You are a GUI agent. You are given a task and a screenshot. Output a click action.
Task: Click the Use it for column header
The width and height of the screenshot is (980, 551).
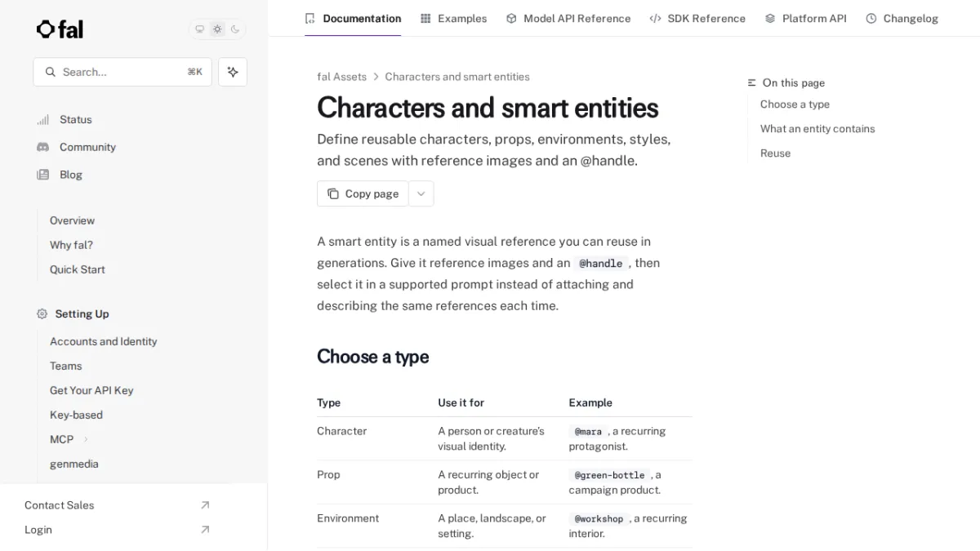point(461,402)
